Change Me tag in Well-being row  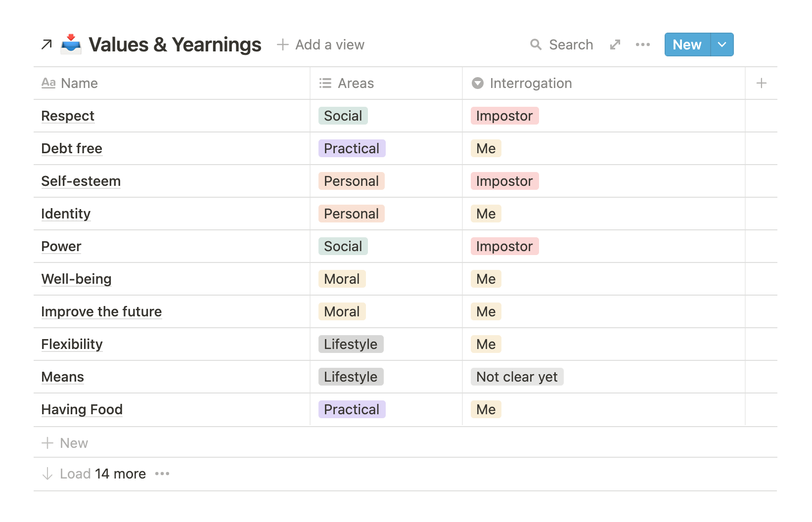[486, 279]
